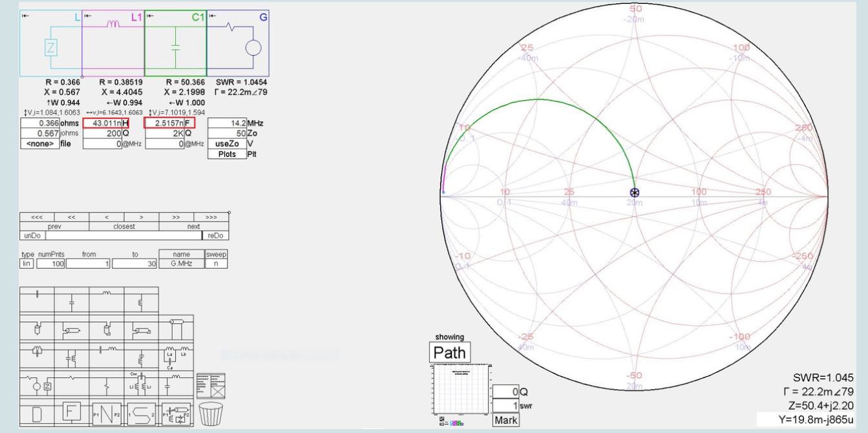Toggle the showing Path button
This screenshot has width=868, height=433.
450,353
